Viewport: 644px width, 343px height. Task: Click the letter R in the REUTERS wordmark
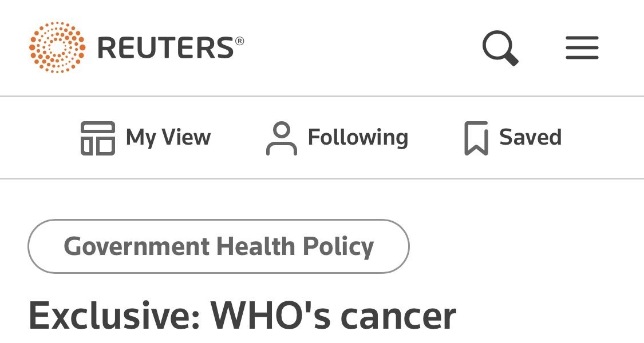click(108, 48)
